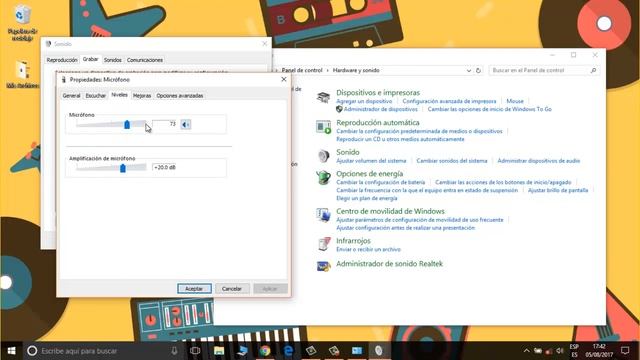Image resolution: width=640 pixels, height=360 pixels.
Task: Click the refresh button beside address bar
Action: click(x=478, y=71)
